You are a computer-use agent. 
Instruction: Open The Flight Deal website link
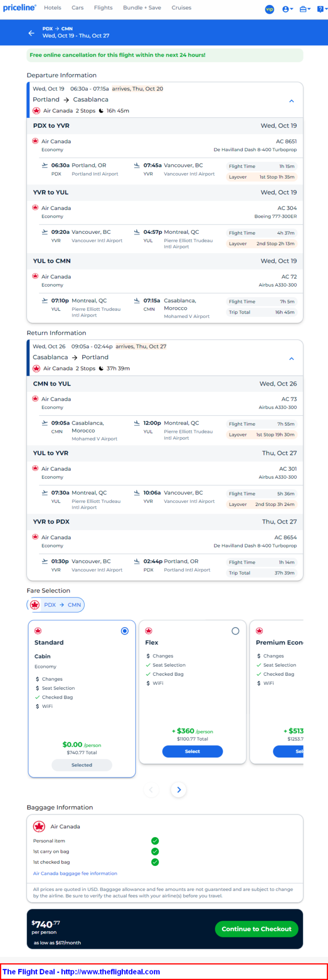(81, 972)
